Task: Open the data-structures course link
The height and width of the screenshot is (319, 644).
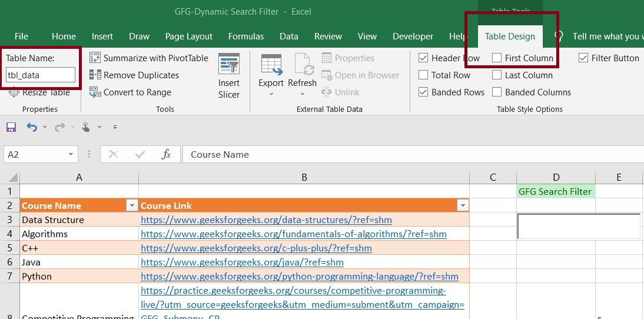Action: pos(266,220)
